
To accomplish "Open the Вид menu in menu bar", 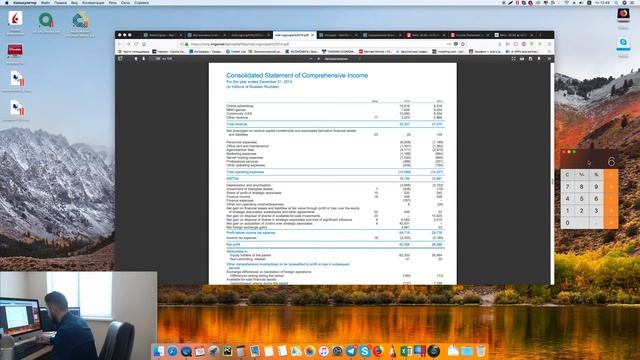I will (x=74, y=2).
